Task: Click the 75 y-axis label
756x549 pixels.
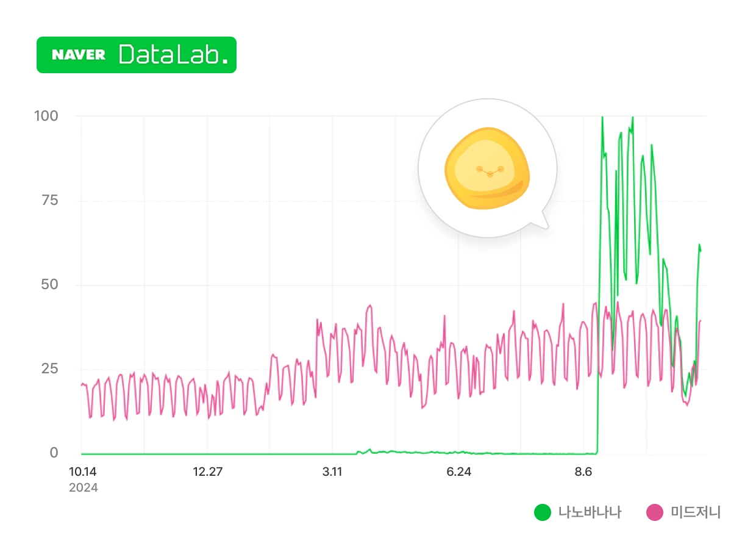Action: pyautogui.click(x=49, y=201)
